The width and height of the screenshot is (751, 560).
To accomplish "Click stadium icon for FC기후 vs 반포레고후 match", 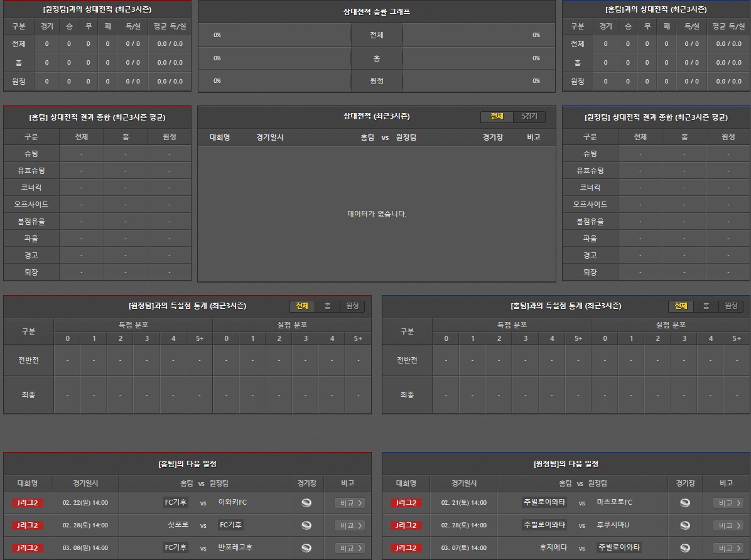I will [x=306, y=547].
